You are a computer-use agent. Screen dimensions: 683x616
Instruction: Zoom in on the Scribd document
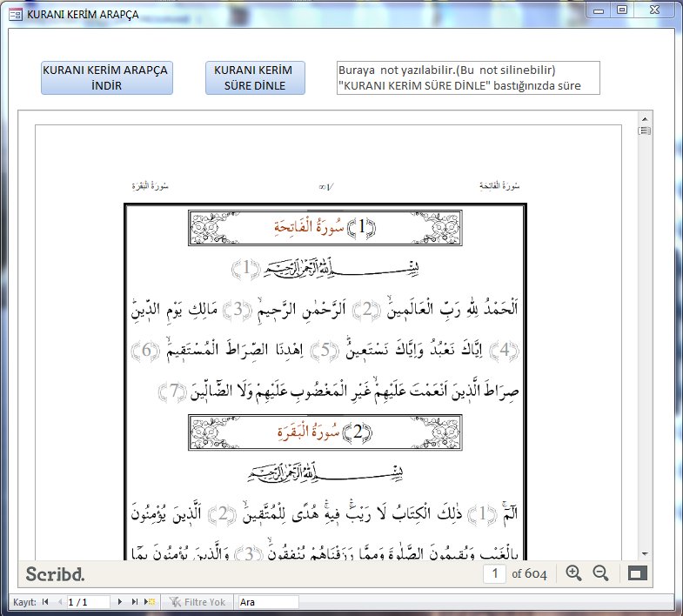573,572
